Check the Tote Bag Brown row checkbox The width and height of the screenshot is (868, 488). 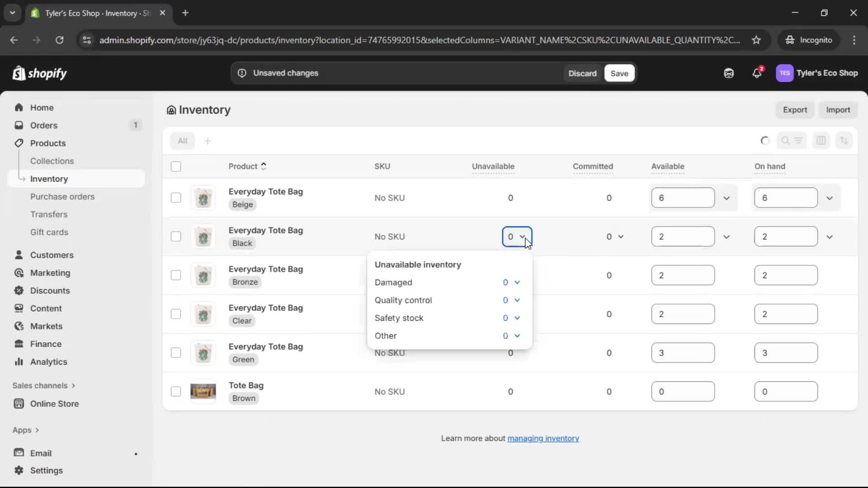(x=176, y=391)
